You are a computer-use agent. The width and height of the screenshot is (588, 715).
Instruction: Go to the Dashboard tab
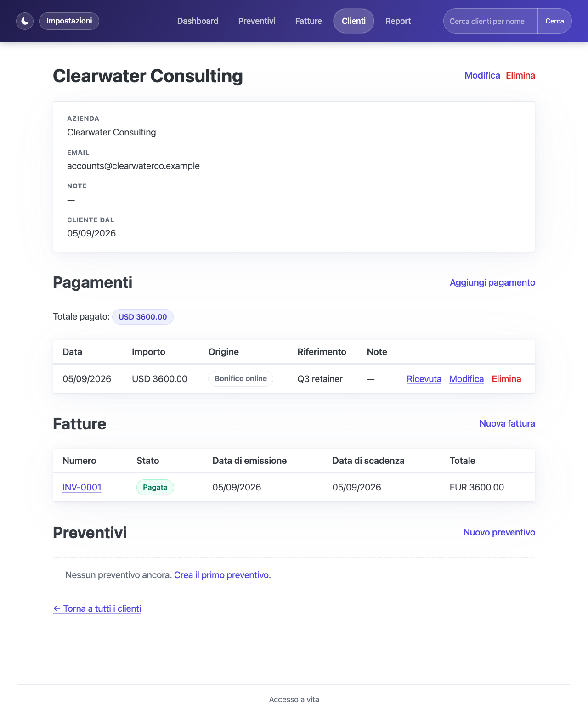(198, 21)
